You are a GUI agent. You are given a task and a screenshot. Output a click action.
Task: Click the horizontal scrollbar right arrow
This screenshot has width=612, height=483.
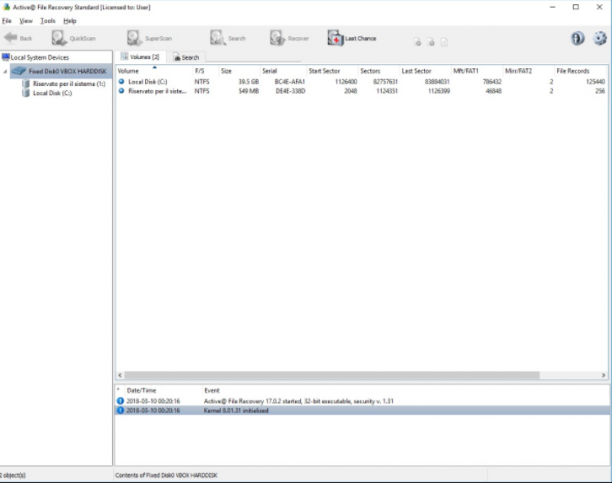tap(603, 375)
